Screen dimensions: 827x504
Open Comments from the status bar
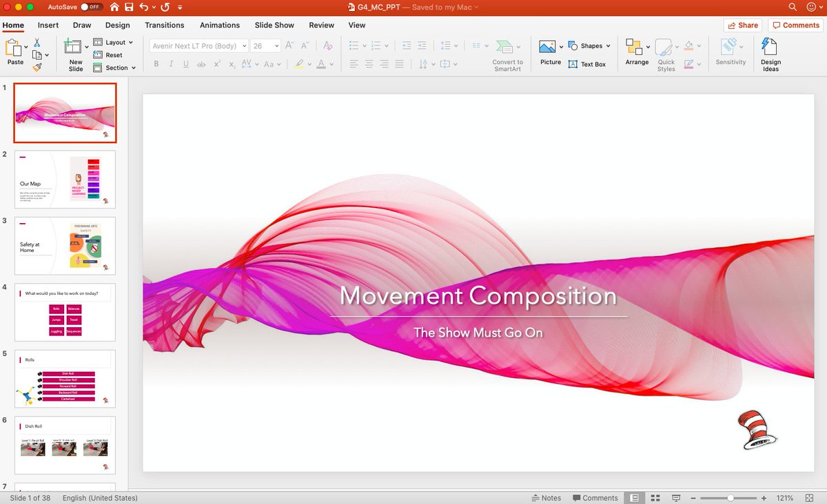point(594,498)
